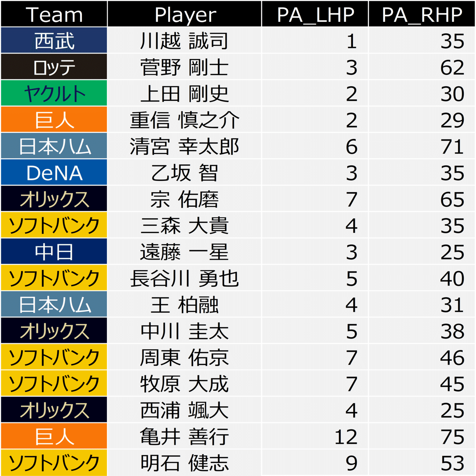Click the PA_RHP value 62

(x=452, y=67)
